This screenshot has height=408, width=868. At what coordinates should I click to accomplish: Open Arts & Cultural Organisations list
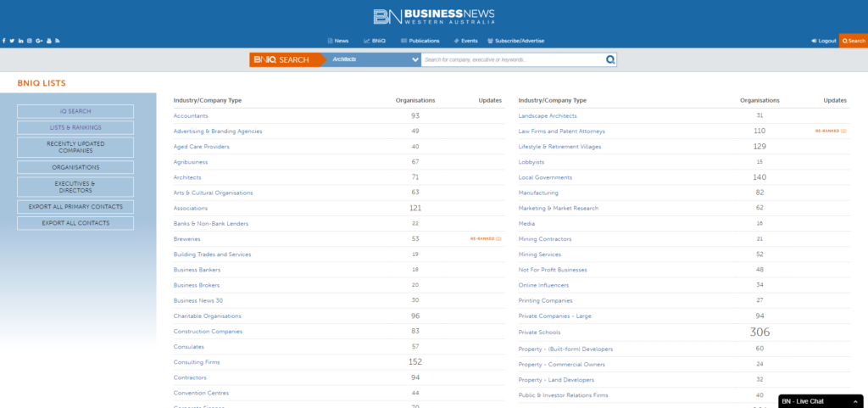(x=213, y=193)
